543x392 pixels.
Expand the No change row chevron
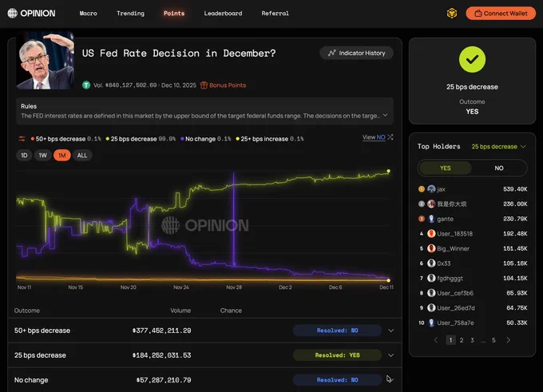pyautogui.click(x=390, y=380)
